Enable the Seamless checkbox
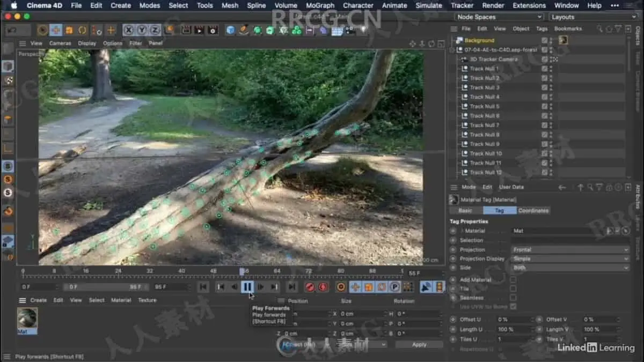Screen dimensions: 644x362 pos(513,298)
